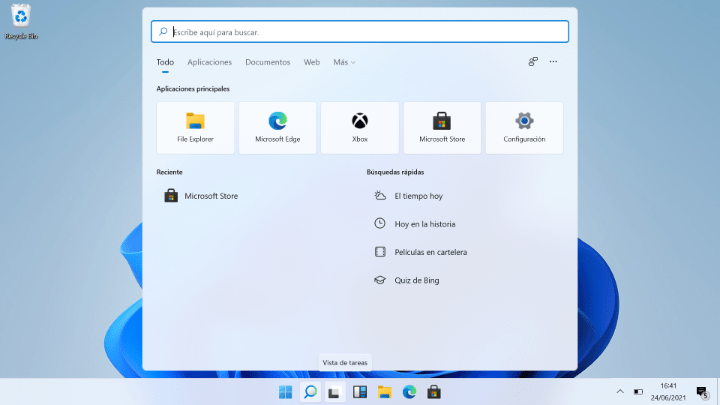The image size is (720, 405).
Task: Launch Microsoft Edge tile in search panel
Action: (277, 128)
